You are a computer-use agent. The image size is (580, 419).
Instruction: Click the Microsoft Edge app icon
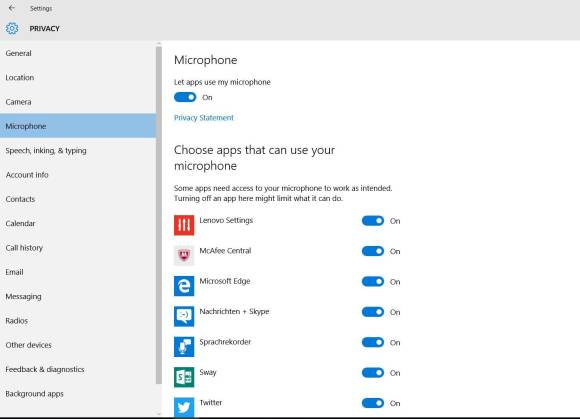click(184, 286)
